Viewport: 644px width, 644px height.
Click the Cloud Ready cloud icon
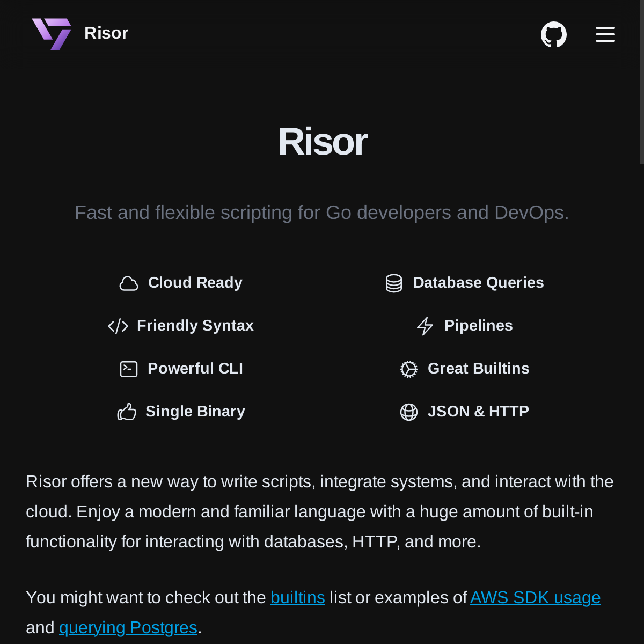(x=129, y=283)
